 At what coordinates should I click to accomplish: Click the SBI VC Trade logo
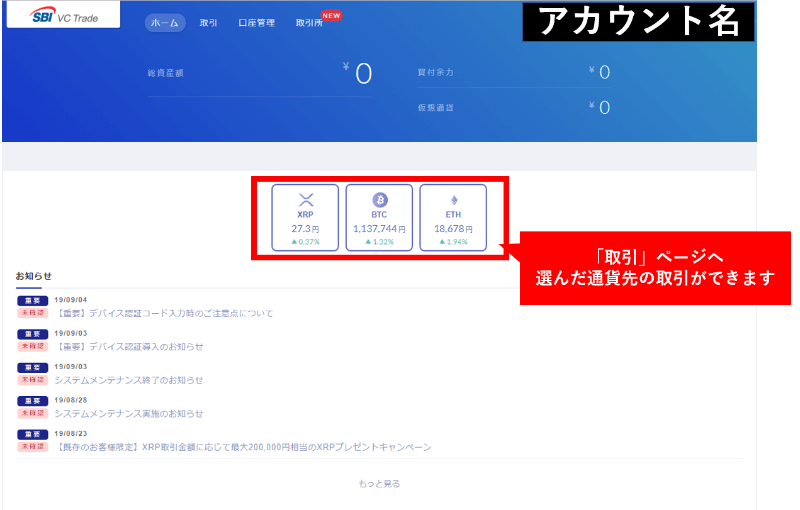(62, 16)
